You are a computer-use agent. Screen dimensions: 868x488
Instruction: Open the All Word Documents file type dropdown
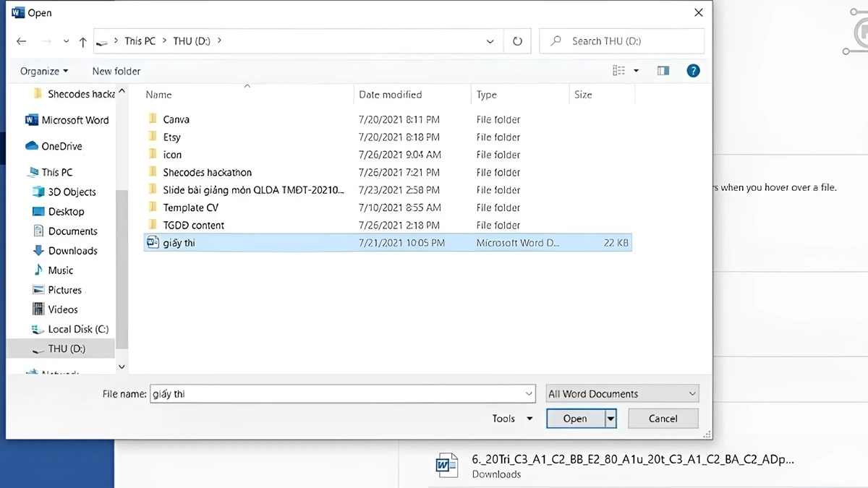[621, 393]
